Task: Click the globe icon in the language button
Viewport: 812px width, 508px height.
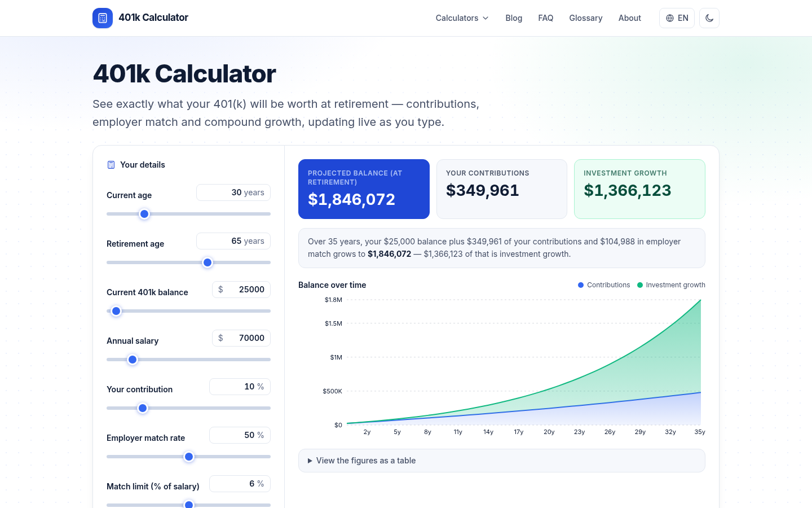Action: [x=670, y=18]
